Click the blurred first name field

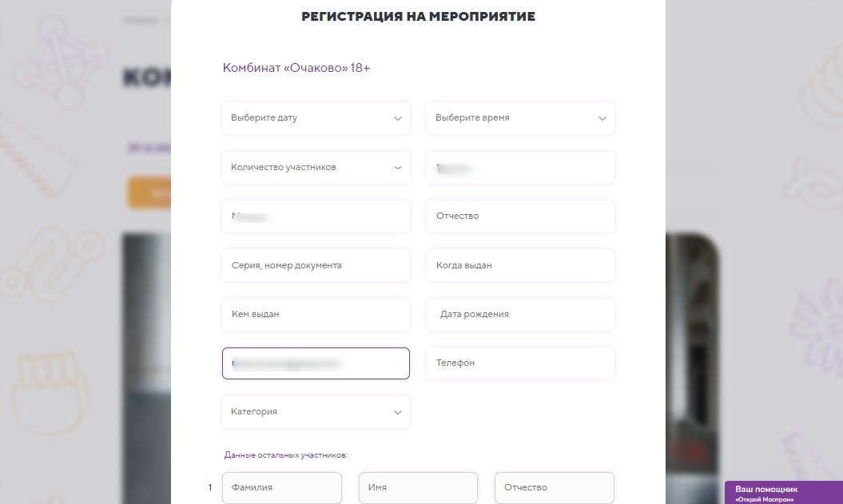click(316, 216)
